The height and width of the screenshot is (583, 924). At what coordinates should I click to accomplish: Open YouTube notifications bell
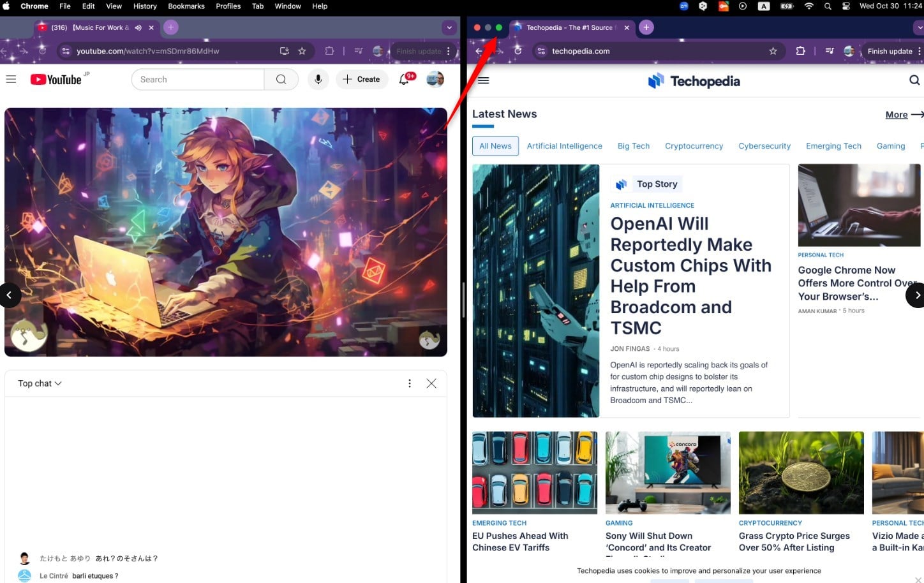[x=404, y=79]
